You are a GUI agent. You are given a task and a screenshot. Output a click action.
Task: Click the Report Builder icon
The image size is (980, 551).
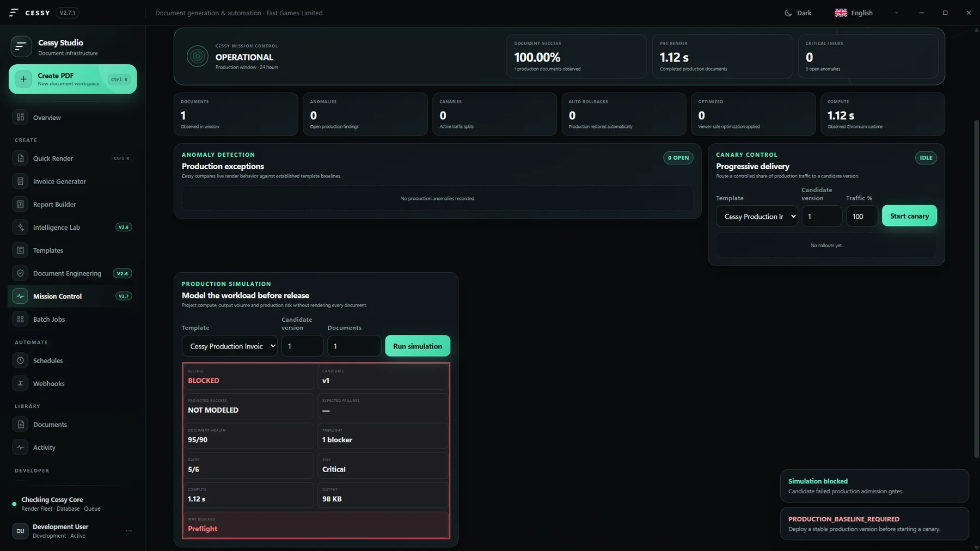[20, 204]
